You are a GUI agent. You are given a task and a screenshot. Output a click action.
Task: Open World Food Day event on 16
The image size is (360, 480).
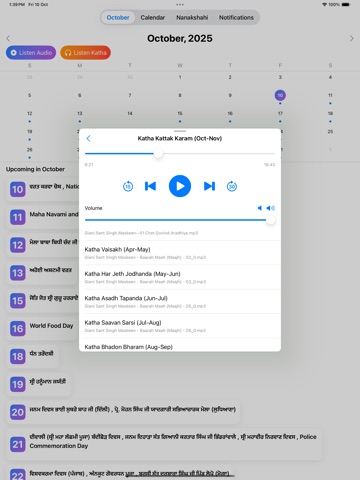(x=43, y=328)
